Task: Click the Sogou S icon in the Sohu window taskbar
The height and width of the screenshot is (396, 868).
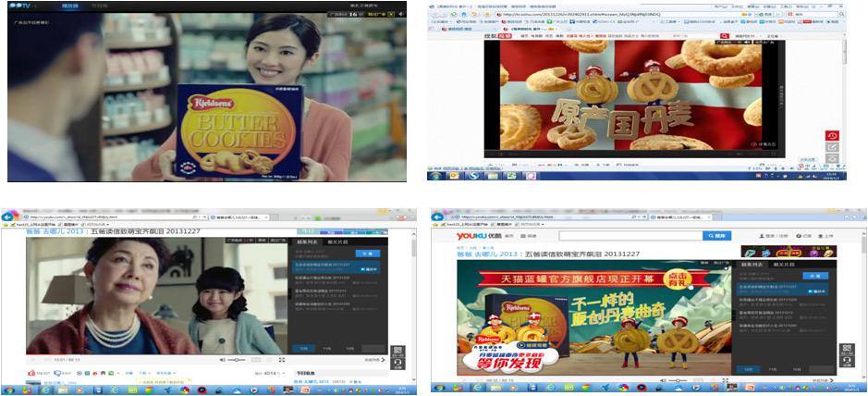Action: (x=475, y=176)
